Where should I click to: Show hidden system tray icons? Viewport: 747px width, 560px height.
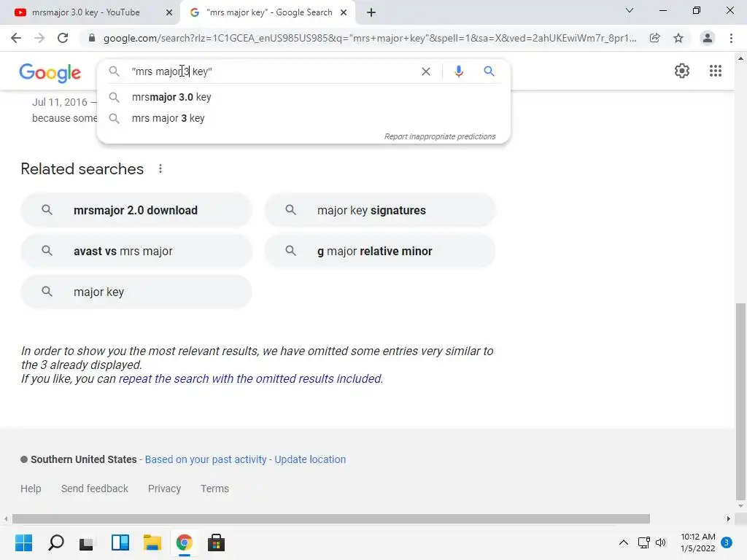click(623, 542)
